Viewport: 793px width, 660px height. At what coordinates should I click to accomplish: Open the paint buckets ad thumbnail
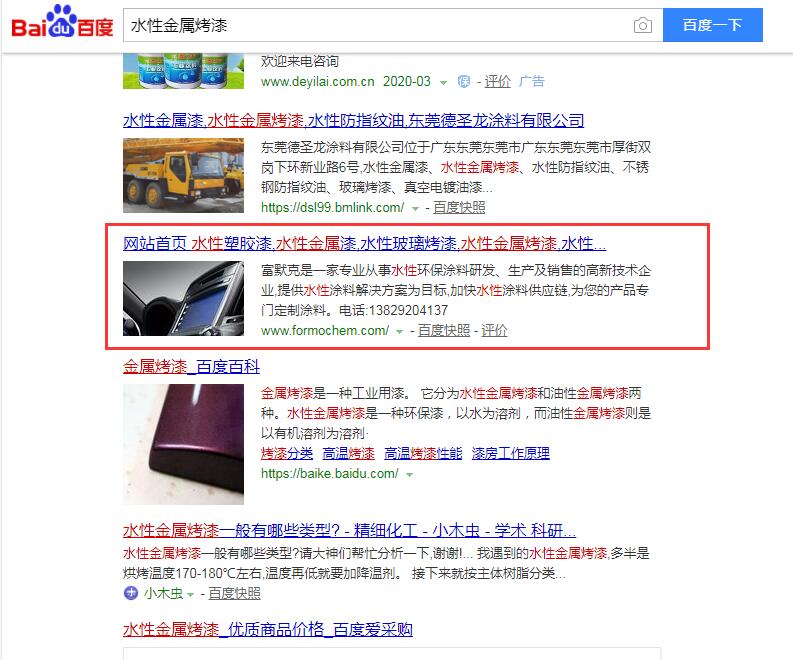(184, 71)
